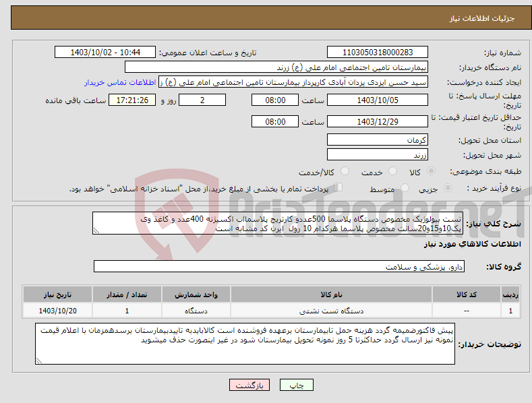The width and height of the screenshot is (532, 403).
Task: Click the goods group field دارو، پزشکی و سلامت
Action: [x=279, y=267]
